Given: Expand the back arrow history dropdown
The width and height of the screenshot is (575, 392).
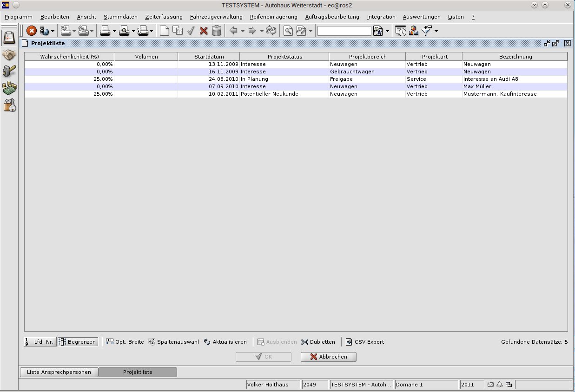Looking at the screenshot, I should pyautogui.click(x=243, y=31).
